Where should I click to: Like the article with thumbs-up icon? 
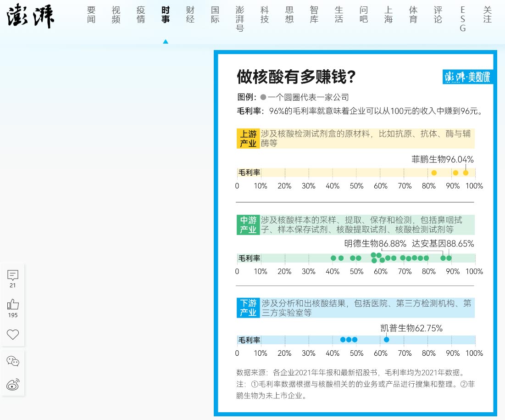12,305
